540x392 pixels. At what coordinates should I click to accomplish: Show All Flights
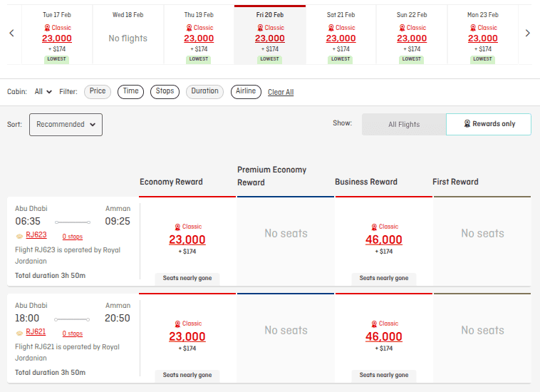404,124
